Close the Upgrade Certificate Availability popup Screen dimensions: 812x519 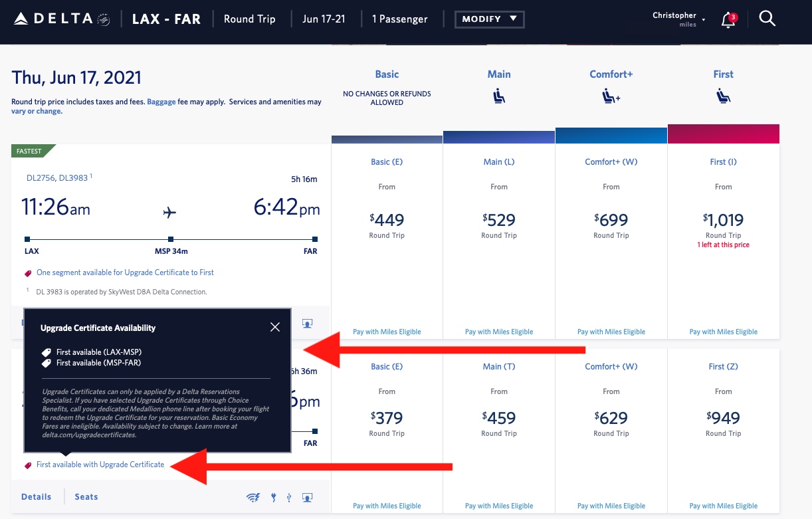(x=275, y=327)
